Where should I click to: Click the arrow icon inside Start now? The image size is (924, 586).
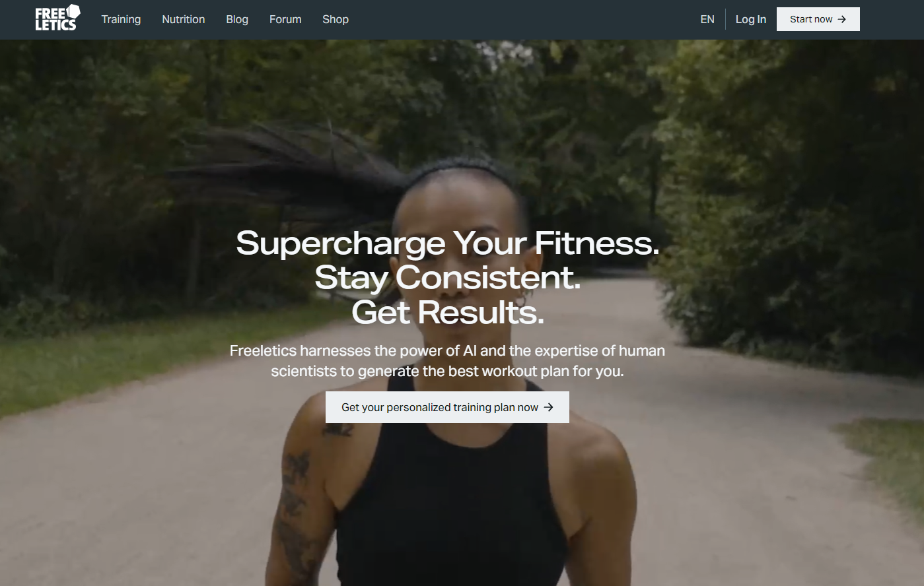coord(842,19)
